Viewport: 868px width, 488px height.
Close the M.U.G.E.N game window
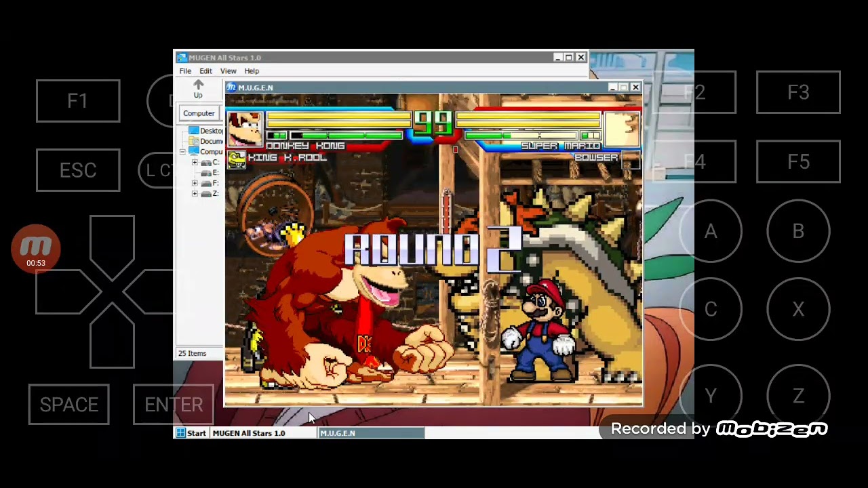pos(635,87)
